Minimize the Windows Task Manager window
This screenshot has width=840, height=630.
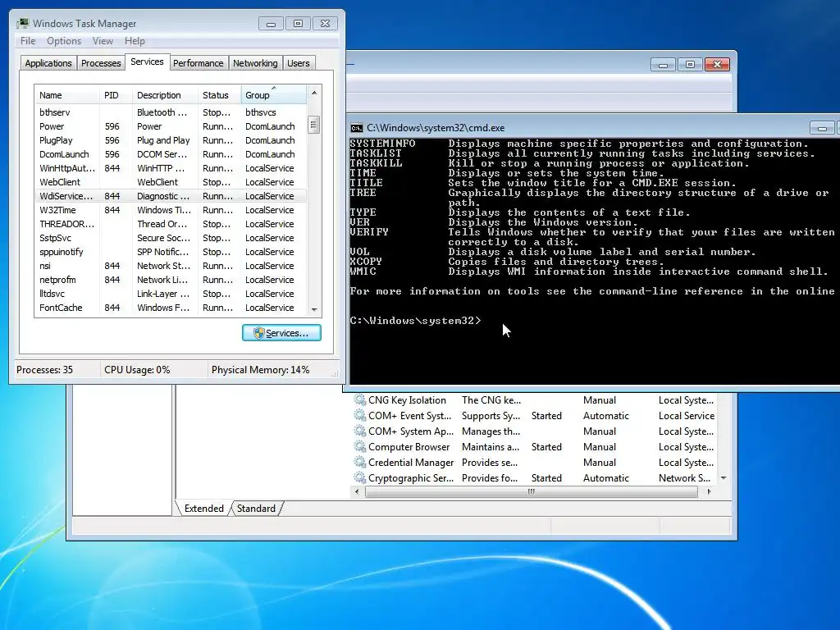click(x=271, y=24)
